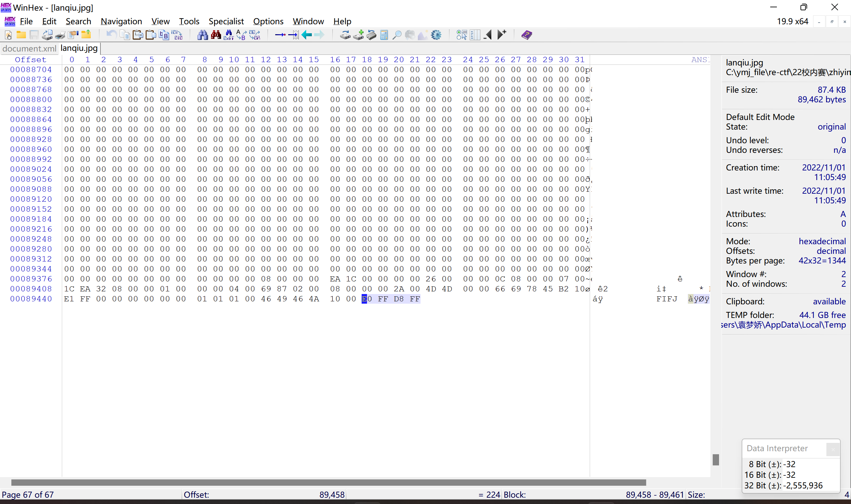Click the Find Text binoculars icon
Screen dimensions: 851x504
point(203,35)
